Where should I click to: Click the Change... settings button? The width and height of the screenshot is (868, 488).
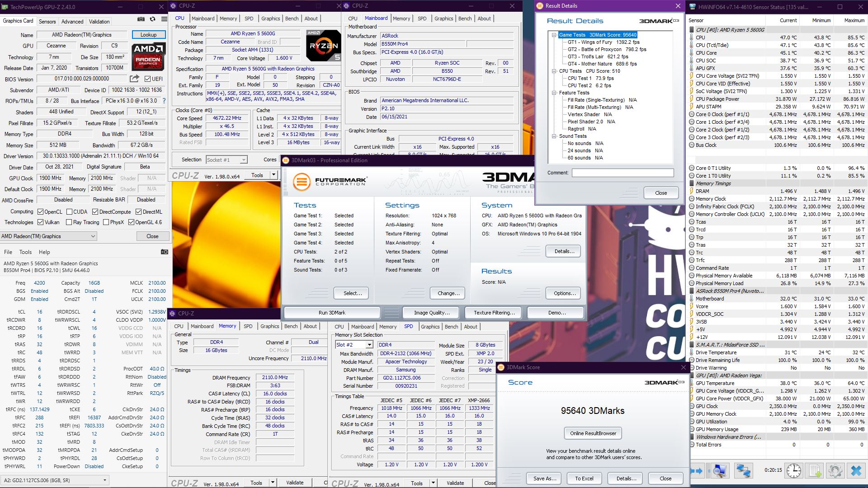click(x=448, y=293)
